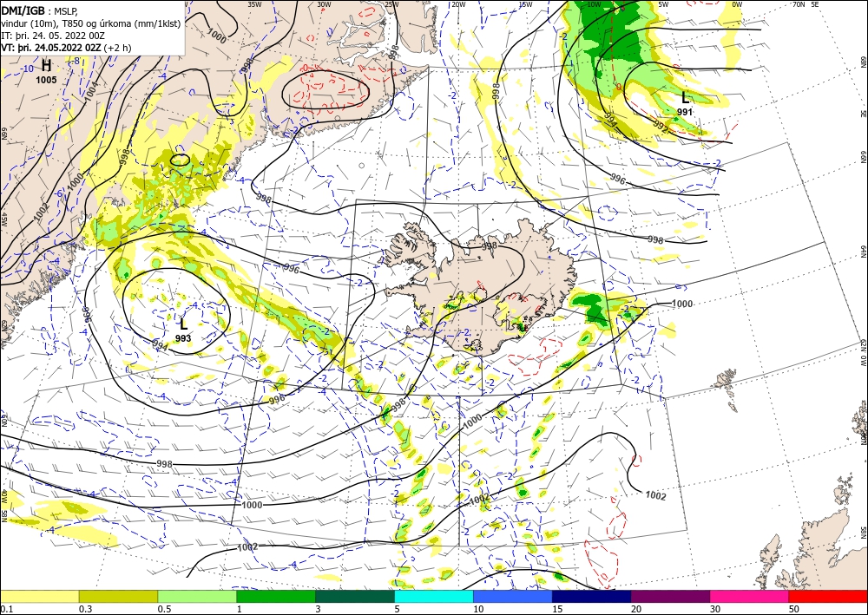Screen dimensions: 868x615
Task: Click the navy 15–20 legend swatch
Action: click(x=592, y=596)
